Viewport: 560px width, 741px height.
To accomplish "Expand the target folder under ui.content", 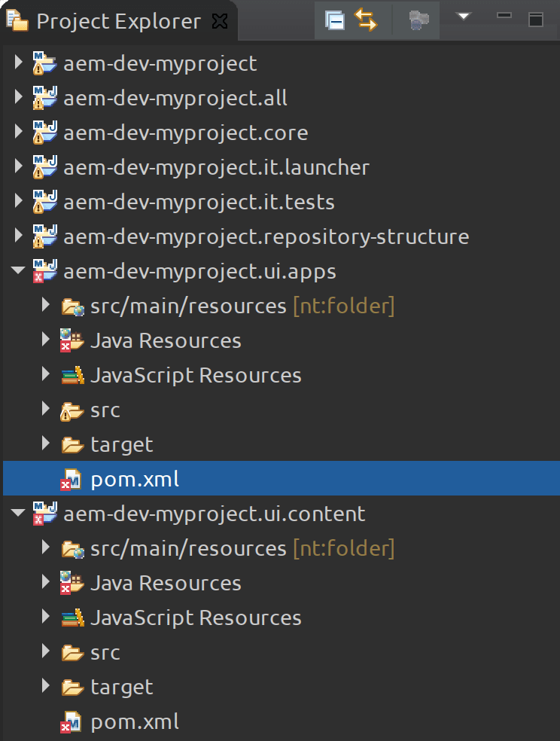I will tap(46, 686).
